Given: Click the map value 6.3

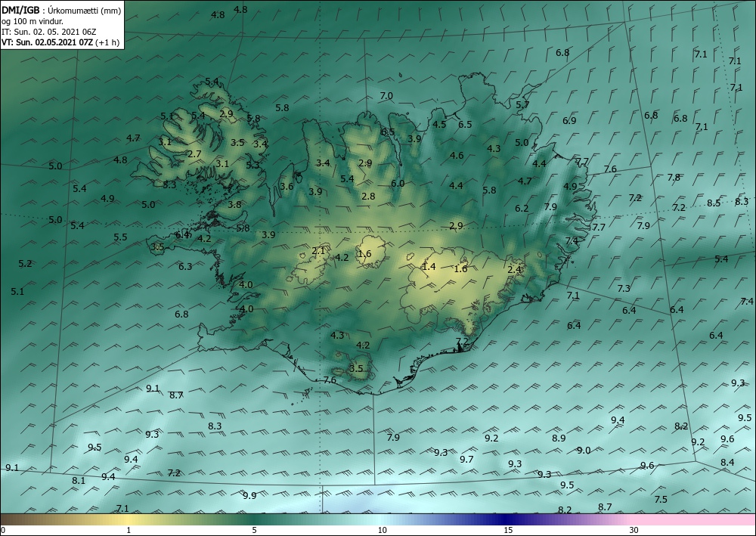Looking at the screenshot, I should (185, 267).
